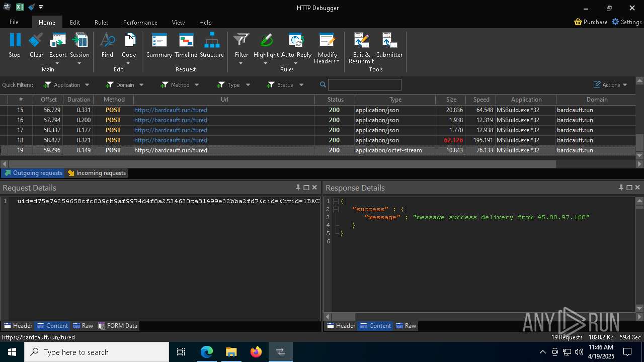
Task: Open the Actions dropdown
Action: 610,85
